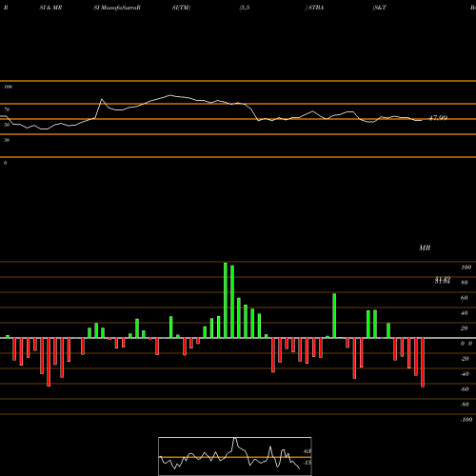The width and height of the screenshot is (476, 476).
Task: Click the -15 label in mini chart
Action: [x=307, y=463]
